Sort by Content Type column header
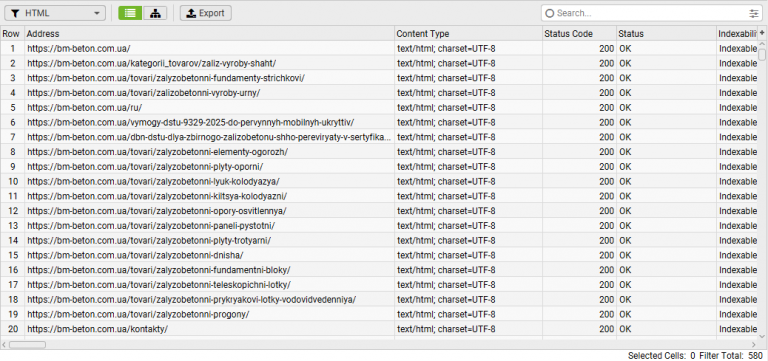Viewport: 768px width, 361px height. tap(468, 34)
